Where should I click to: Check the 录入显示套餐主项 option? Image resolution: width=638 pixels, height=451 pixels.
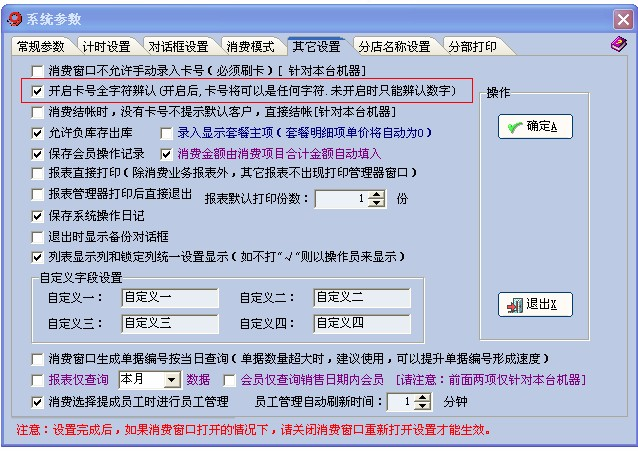pyautogui.click(x=167, y=133)
